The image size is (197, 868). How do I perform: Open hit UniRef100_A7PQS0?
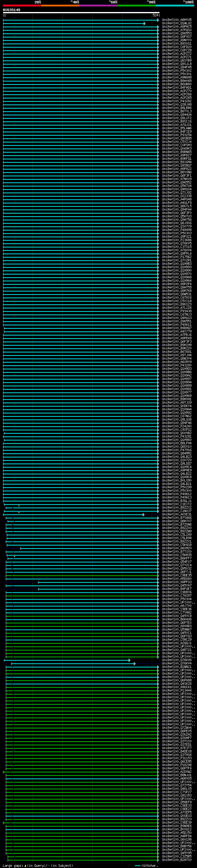click(x=177, y=30)
